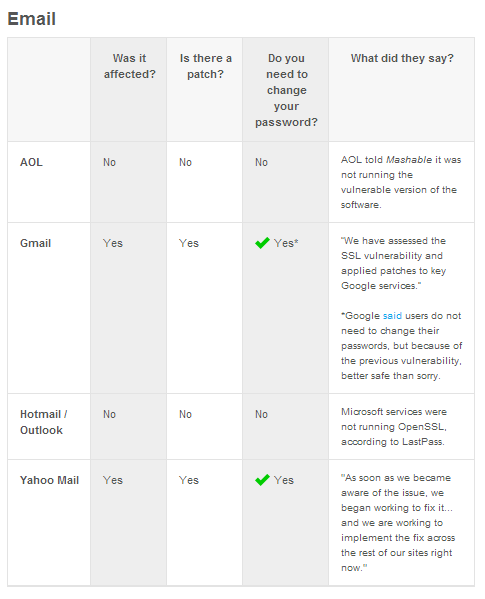
Task: Select the Gmail row label
Action: coord(36,243)
